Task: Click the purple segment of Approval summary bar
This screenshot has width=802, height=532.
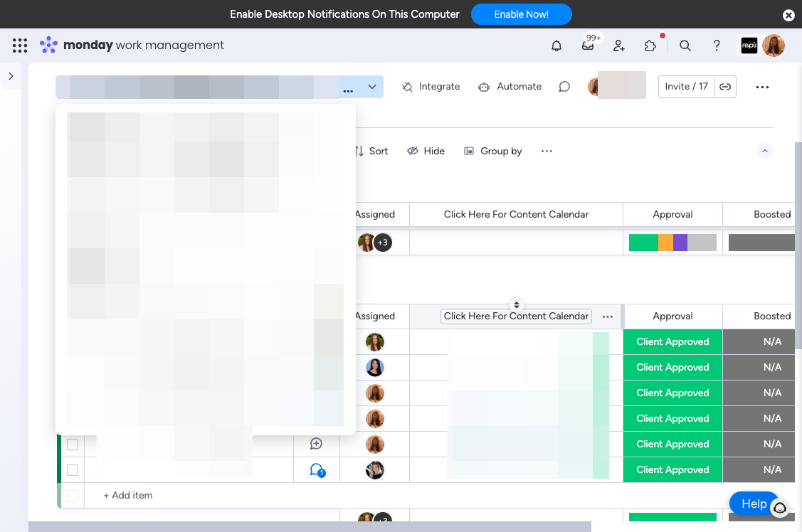Action: 680,243
